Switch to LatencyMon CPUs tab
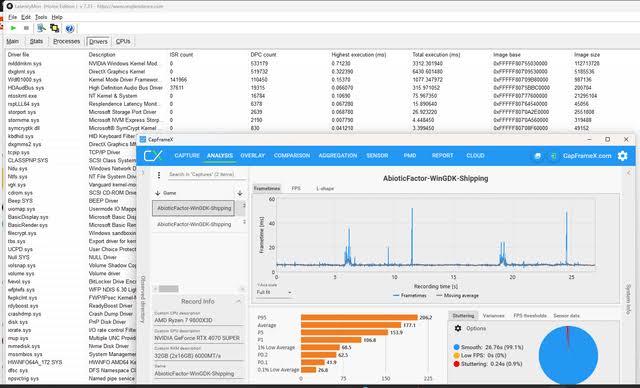The width and height of the screenshot is (640, 388). [x=123, y=41]
